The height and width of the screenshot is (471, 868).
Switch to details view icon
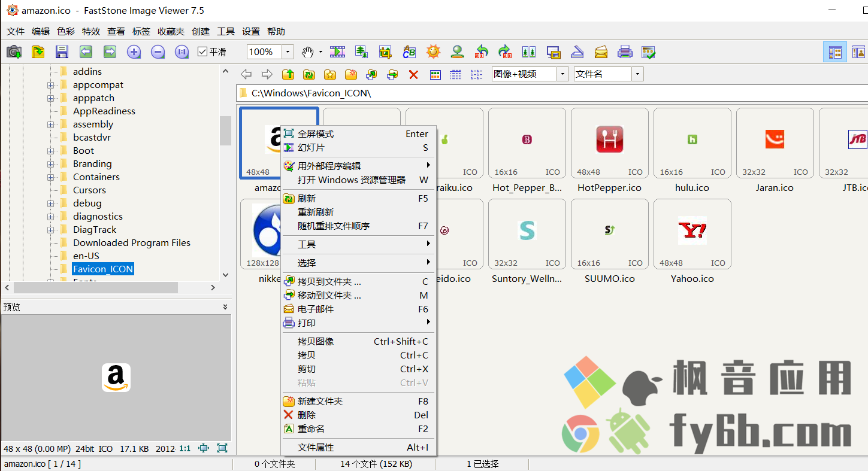tap(455, 74)
